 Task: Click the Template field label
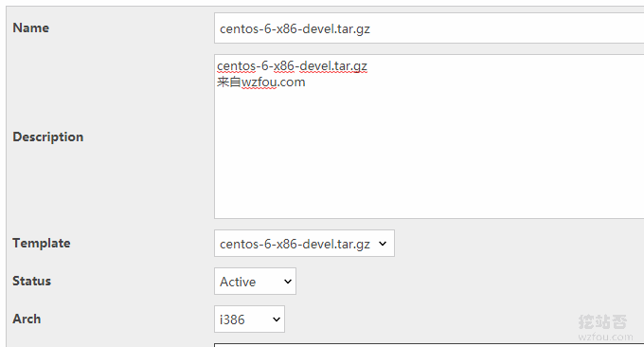42,243
